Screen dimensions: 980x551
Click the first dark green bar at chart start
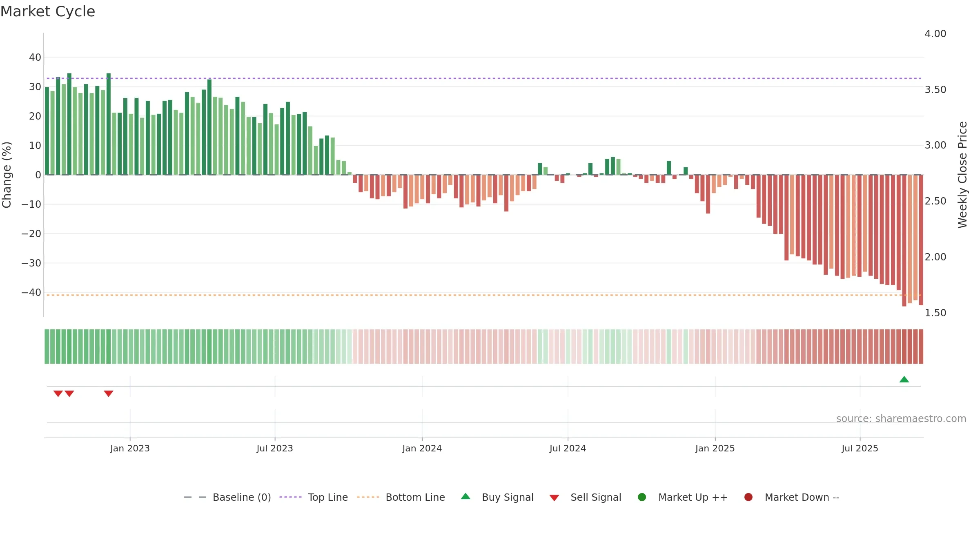47,131
